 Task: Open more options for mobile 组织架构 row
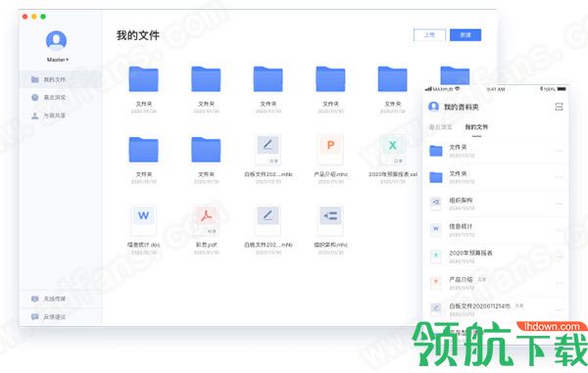pos(559,204)
